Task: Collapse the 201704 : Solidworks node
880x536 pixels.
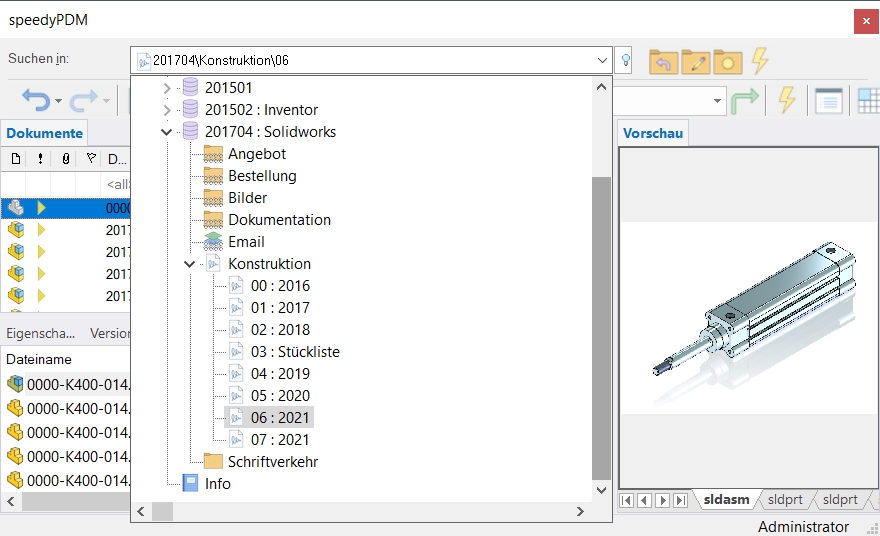Action: coord(166,132)
